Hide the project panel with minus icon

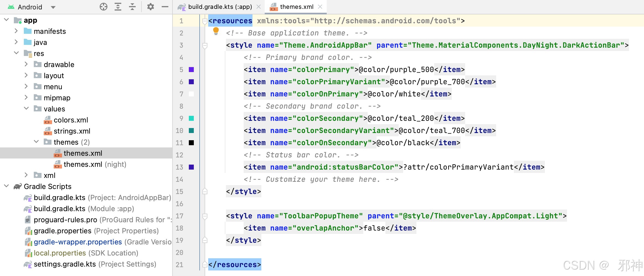[165, 7]
